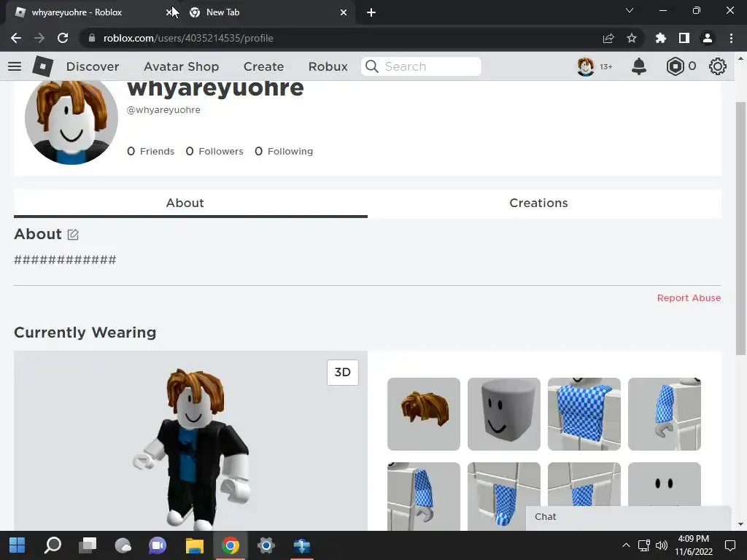Close the whyareyuohre Roblox tab
This screenshot has width=747, height=560.
click(169, 12)
